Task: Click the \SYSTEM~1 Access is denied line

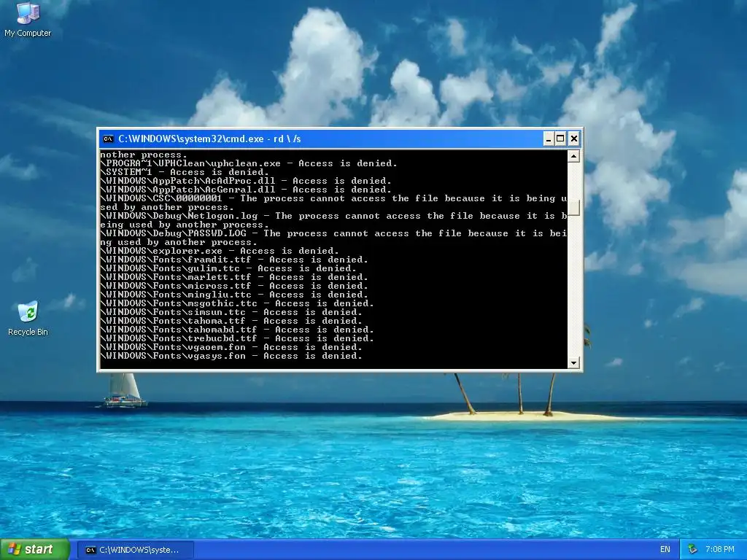Action: pyautogui.click(x=185, y=172)
